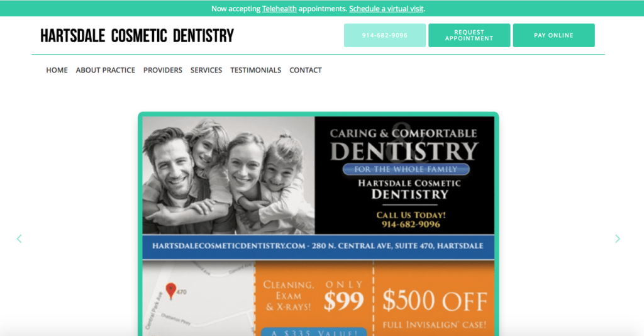Click the $99 cleaning exam coupon

click(x=314, y=299)
